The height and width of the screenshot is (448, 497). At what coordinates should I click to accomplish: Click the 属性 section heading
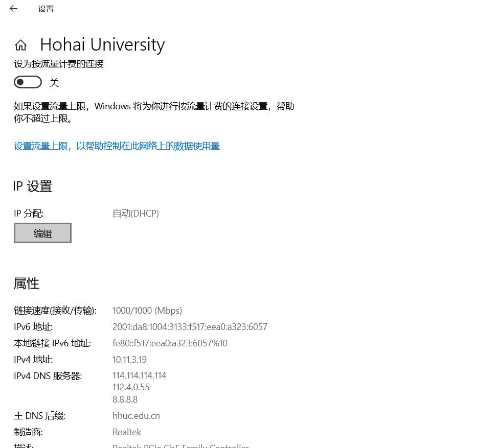[x=26, y=284]
